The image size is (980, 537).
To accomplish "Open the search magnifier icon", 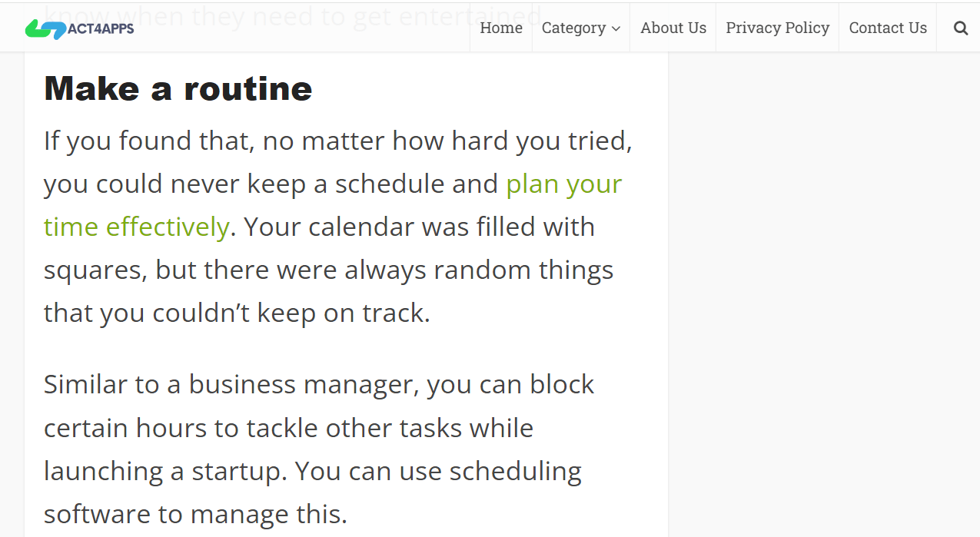I will point(960,28).
